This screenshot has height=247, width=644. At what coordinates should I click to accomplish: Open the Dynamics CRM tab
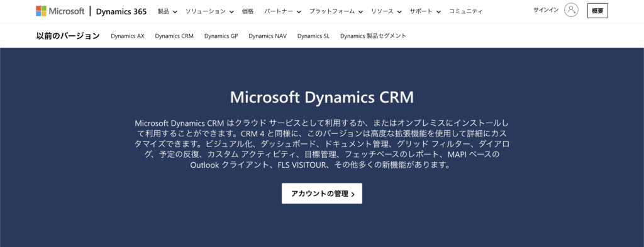click(x=174, y=36)
